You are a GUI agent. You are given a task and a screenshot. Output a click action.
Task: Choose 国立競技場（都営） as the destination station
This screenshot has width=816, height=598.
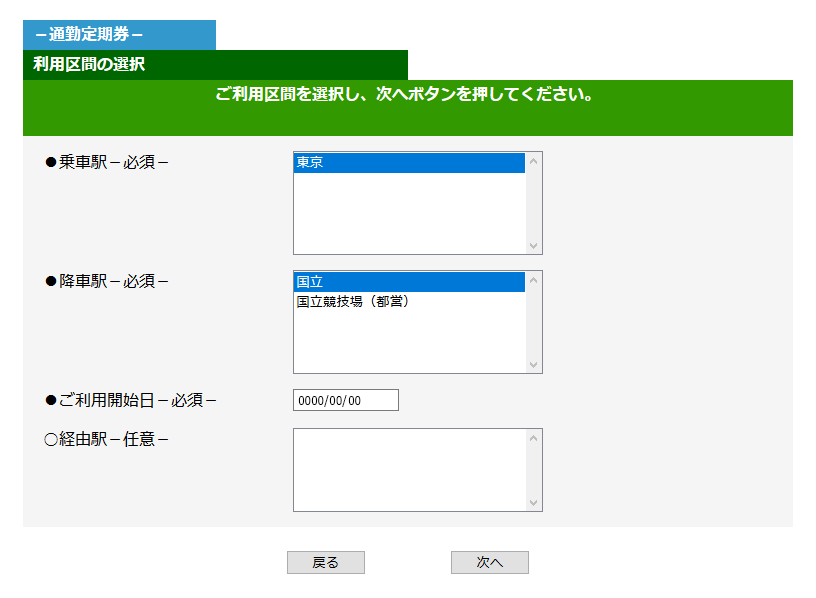coord(409,301)
